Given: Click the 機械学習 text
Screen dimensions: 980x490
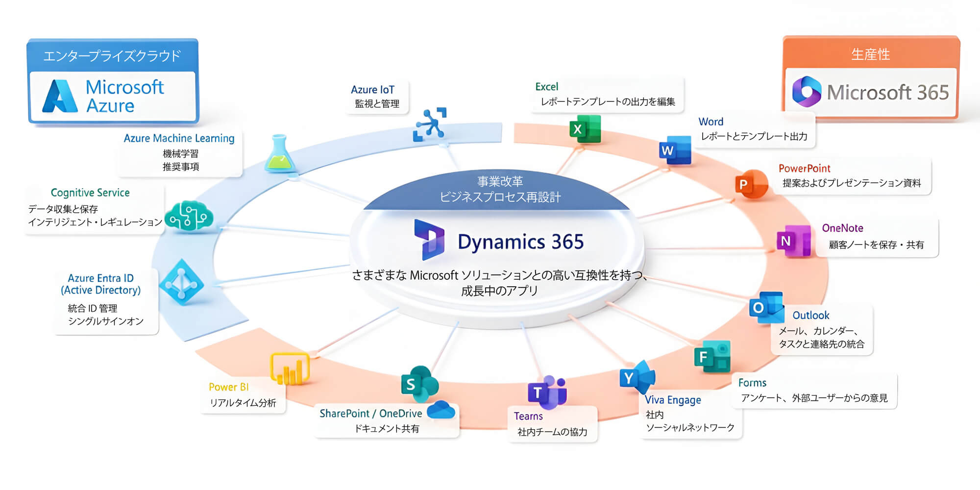Looking at the screenshot, I should point(181,153).
